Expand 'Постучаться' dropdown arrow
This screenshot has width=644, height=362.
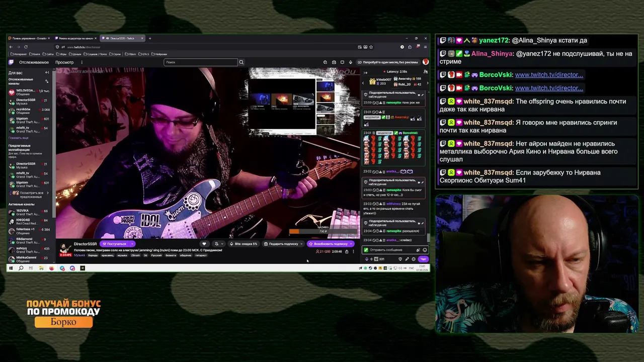point(132,244)
